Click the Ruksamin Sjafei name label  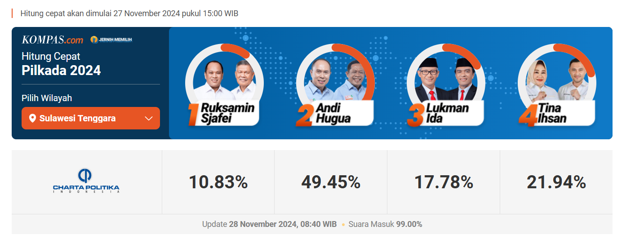pos(227,113)
